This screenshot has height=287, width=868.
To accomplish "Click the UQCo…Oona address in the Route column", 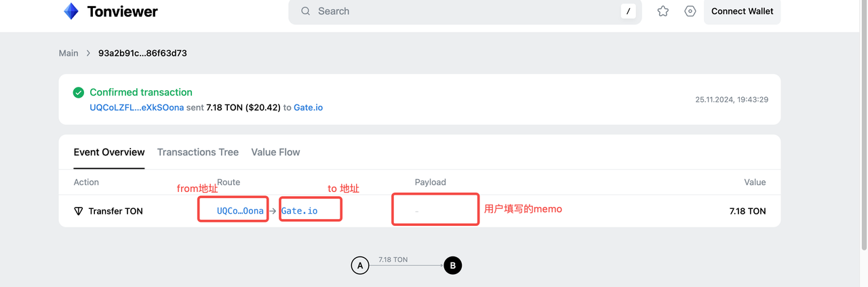I will coord(240,211).
